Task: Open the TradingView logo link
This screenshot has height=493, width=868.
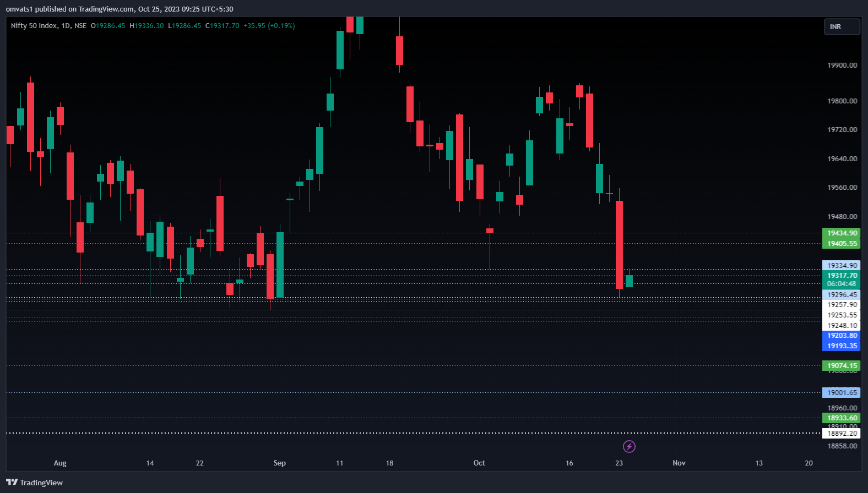Action: click(x=35, y=483)
